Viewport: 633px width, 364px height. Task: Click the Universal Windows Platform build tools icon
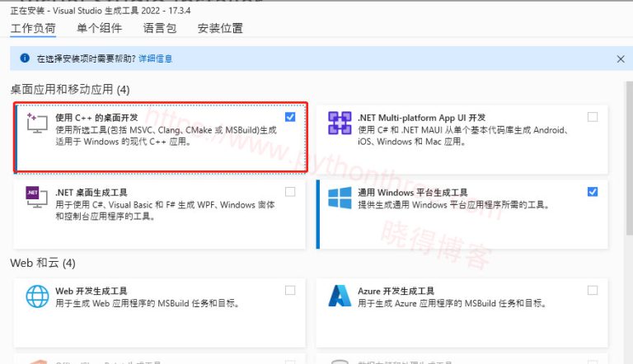(x=340, y=198)
